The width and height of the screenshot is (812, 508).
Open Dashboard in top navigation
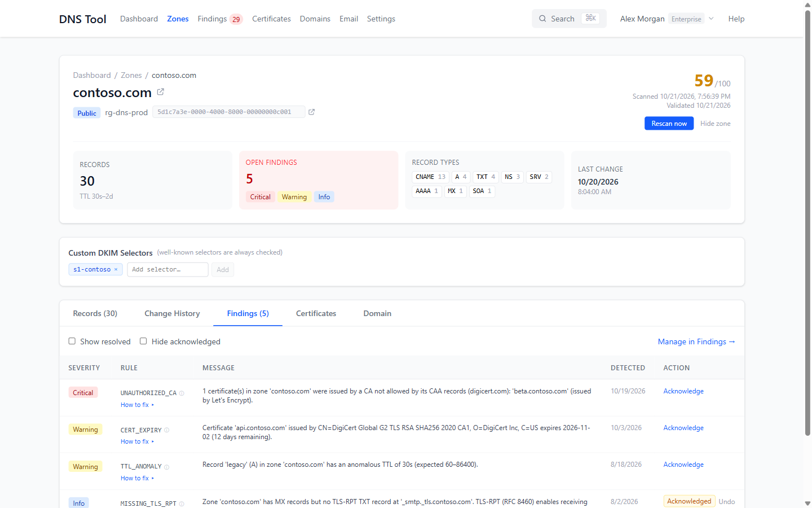(x=139, y=19)
